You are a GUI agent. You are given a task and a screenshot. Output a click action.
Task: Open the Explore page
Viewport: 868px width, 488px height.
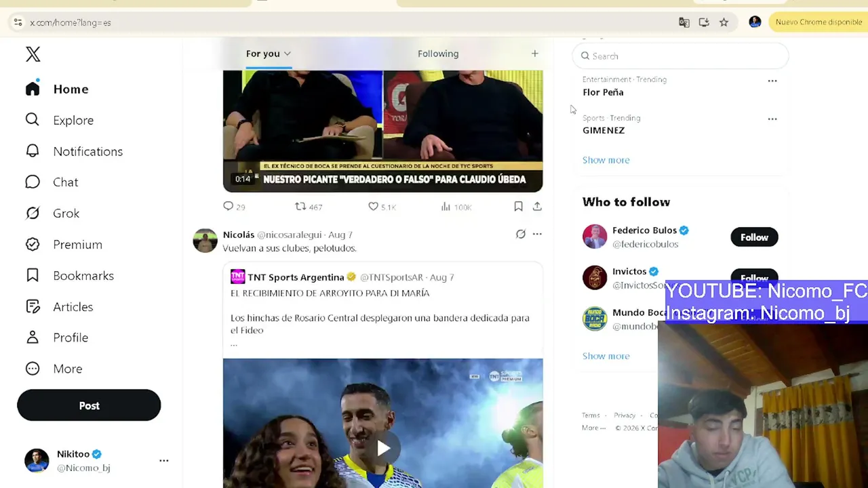pos(59,120)
